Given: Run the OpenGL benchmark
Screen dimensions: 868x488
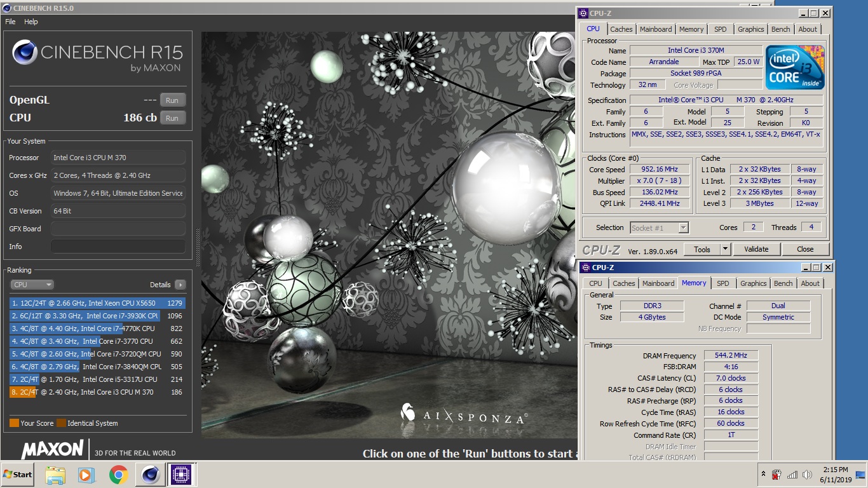Looking at the screenshot, I should (x=172, y=100).
